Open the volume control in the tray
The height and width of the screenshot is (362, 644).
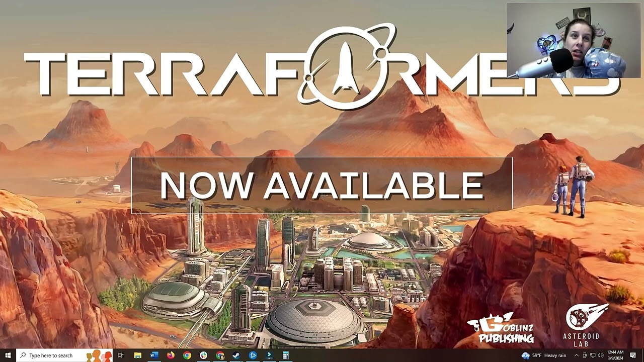(x=601, y=355)
